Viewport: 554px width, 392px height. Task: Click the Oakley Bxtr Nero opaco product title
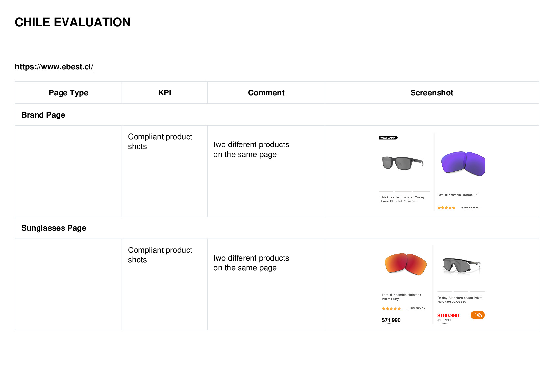(x=460, y=300)
